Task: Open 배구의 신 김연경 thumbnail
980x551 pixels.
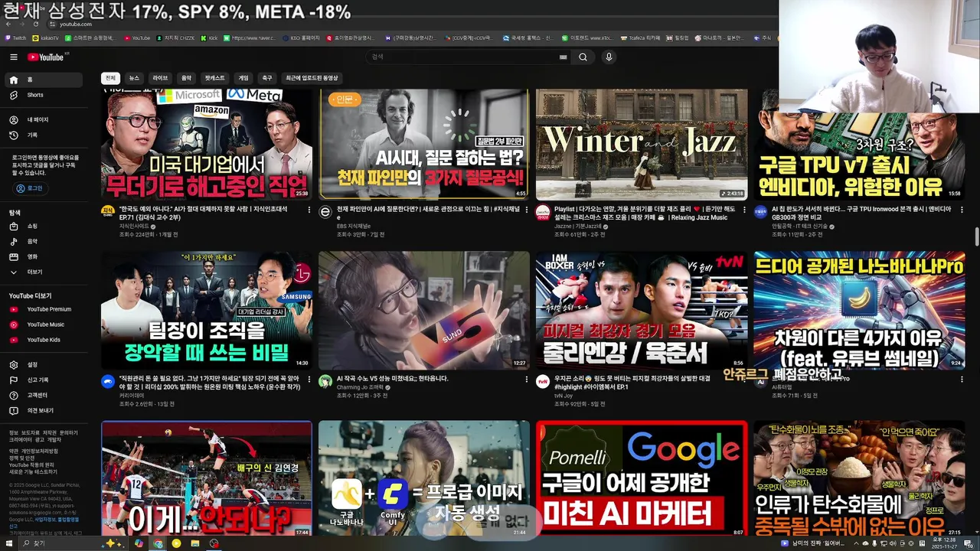Action: coord(207,479)
